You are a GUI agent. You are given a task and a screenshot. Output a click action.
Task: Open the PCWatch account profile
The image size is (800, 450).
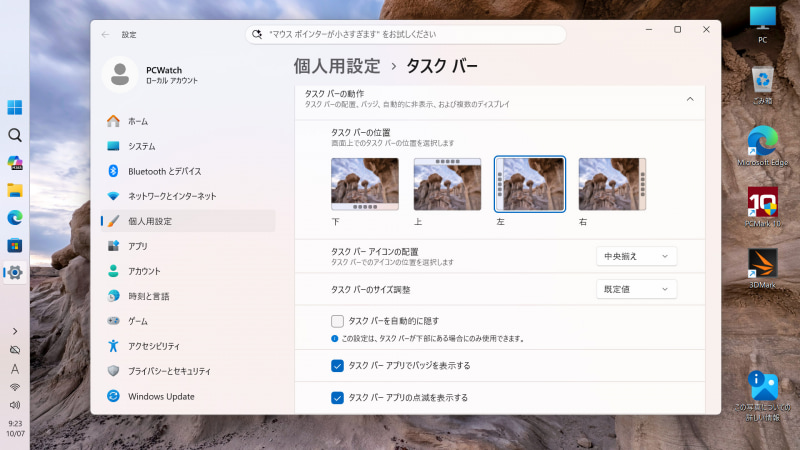[151, 75]
